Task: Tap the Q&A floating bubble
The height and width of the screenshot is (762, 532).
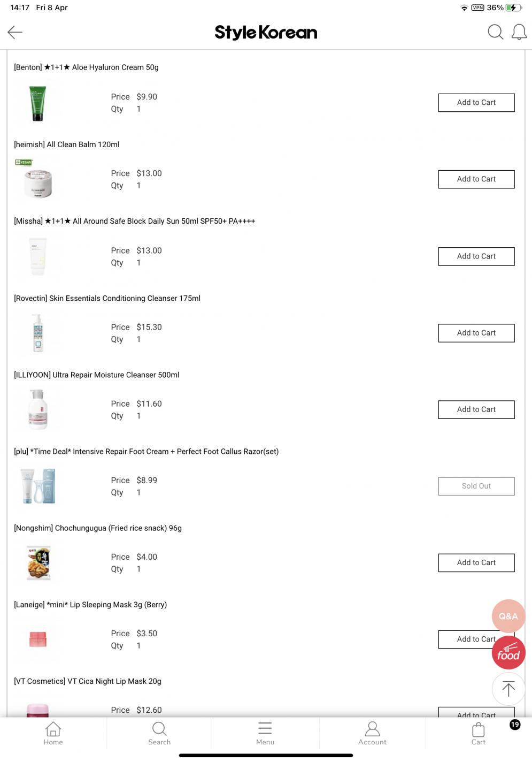Action: 508,616
